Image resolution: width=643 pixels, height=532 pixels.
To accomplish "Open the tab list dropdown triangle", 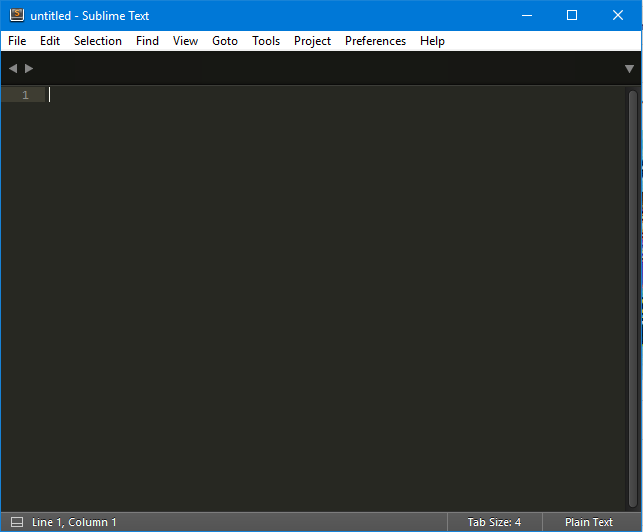I will pos(629,69).
